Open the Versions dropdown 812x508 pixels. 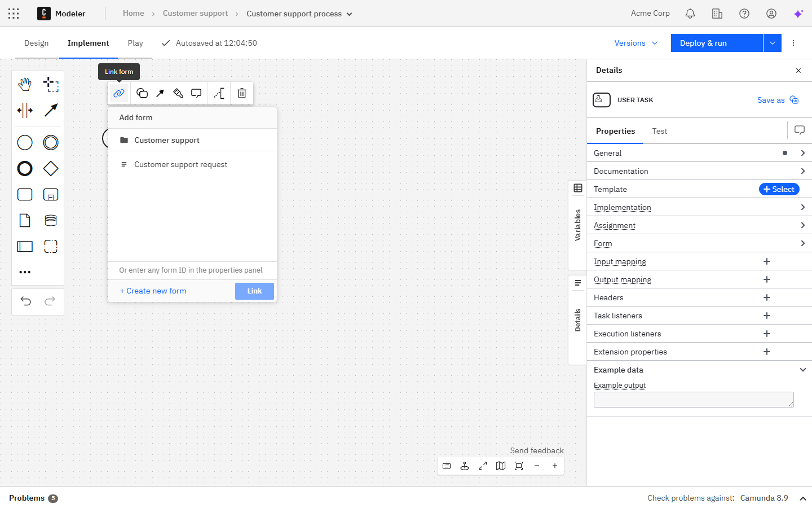click(636, 43)
